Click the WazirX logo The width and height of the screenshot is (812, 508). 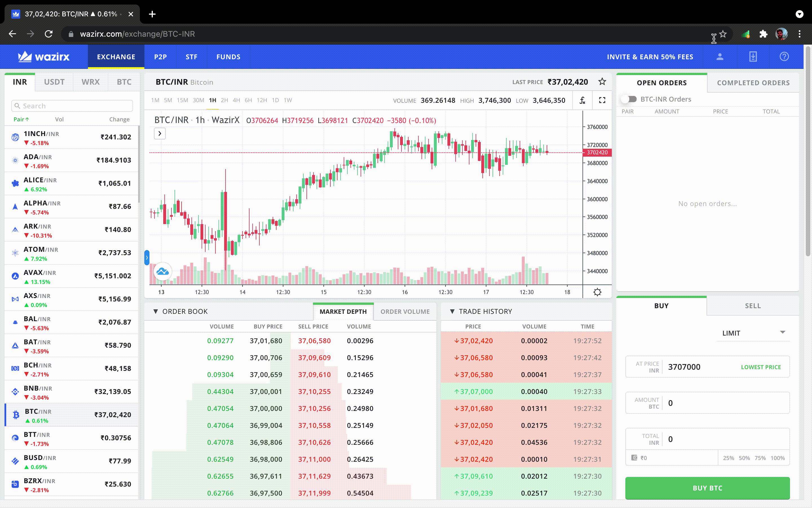pos(44,57)
